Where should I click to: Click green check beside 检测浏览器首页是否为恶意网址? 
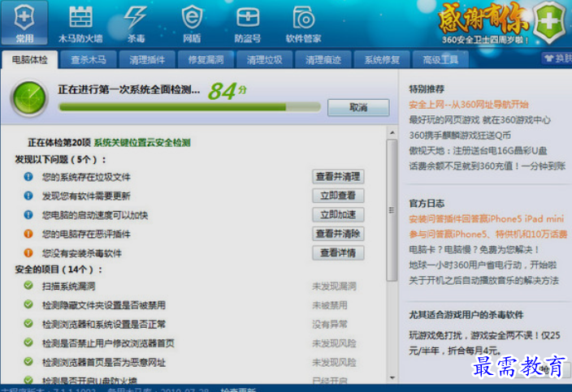click(x=28, y=362)
